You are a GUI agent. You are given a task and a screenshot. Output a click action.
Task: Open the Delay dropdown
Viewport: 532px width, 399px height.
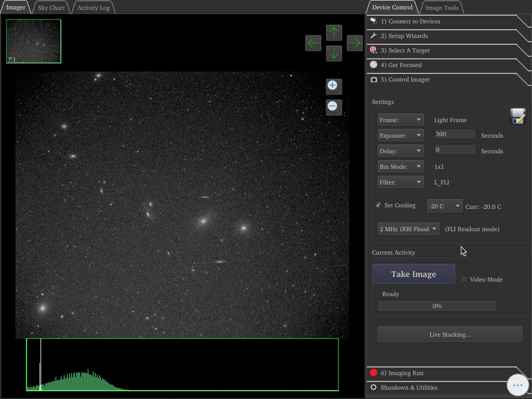coord(401,151)
